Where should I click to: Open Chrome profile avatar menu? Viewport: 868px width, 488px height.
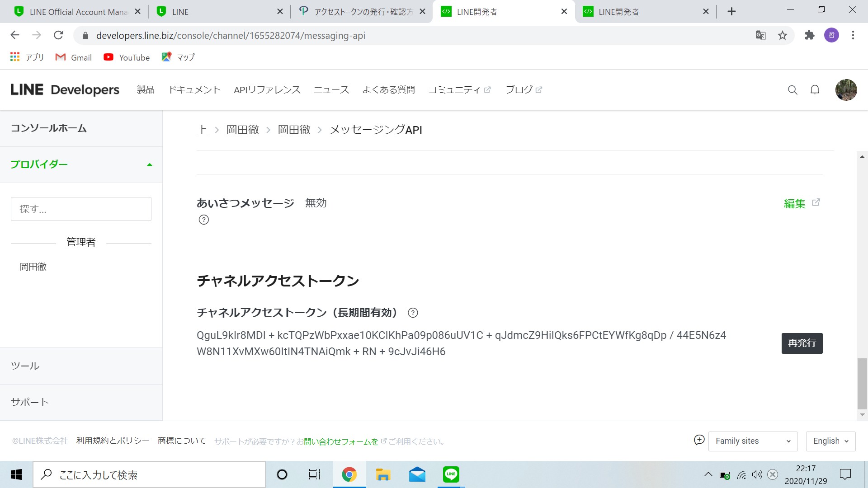[831, 35]
